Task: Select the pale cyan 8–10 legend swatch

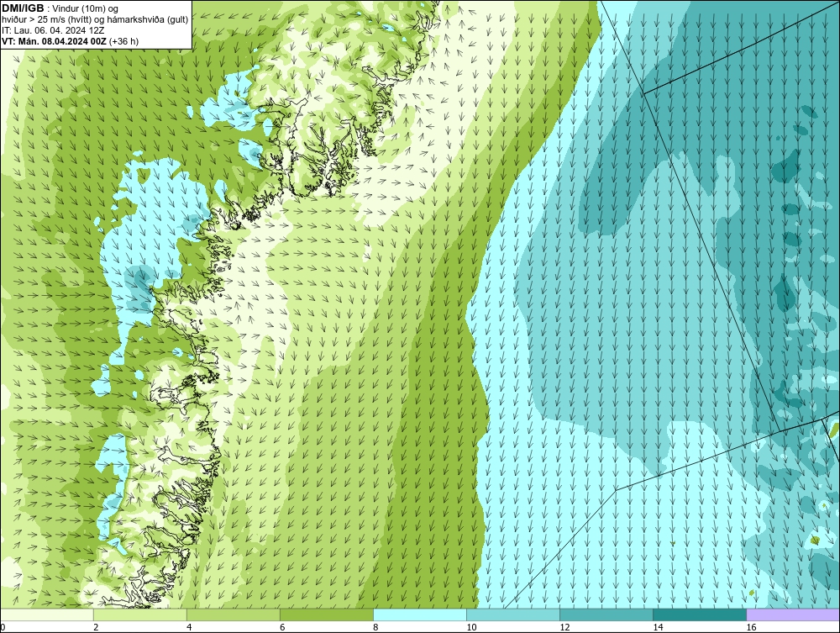Action: point(420,615)
